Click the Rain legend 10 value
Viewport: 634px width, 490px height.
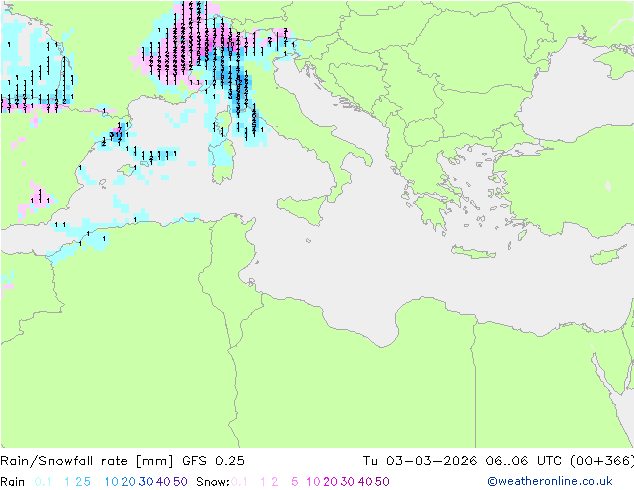click(112, 482)
